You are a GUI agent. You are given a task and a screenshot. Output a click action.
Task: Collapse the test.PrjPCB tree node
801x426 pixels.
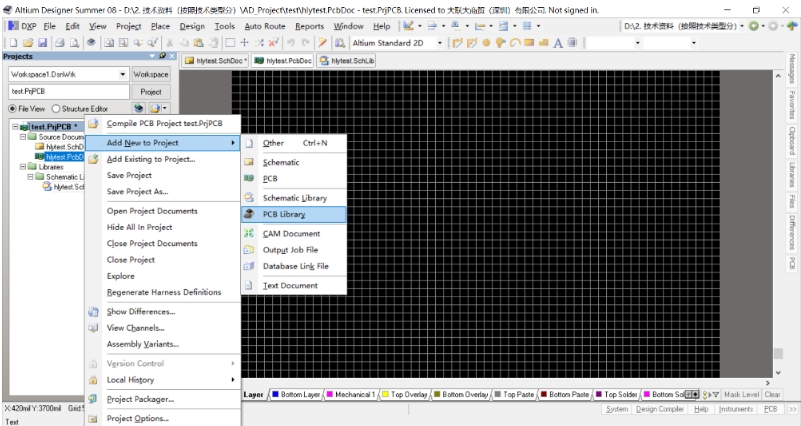15,127
